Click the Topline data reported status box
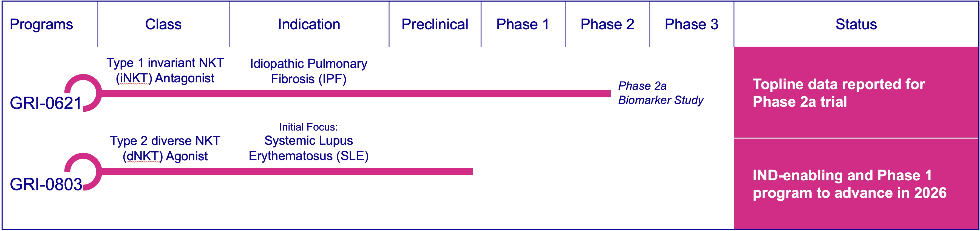Viewport: 980px width, 231px height. tap(856, 93)
